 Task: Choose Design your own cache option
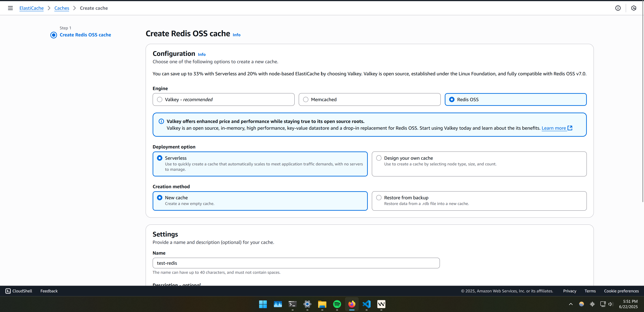click(479, 164)
